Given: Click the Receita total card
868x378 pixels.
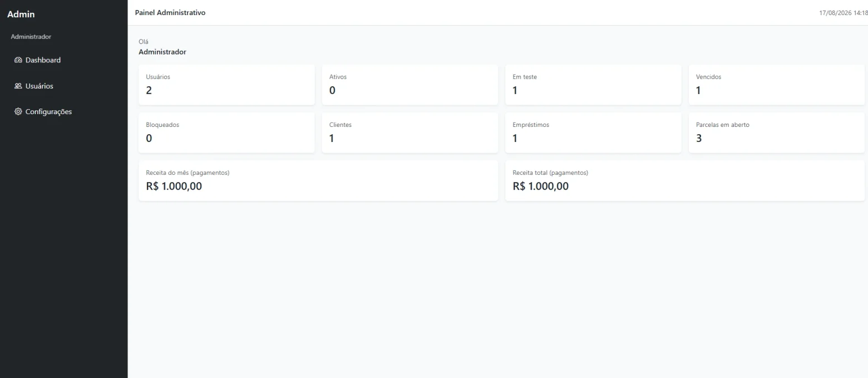Looking at the screenshot, I should pyautogui.click(x=685, y=180).
